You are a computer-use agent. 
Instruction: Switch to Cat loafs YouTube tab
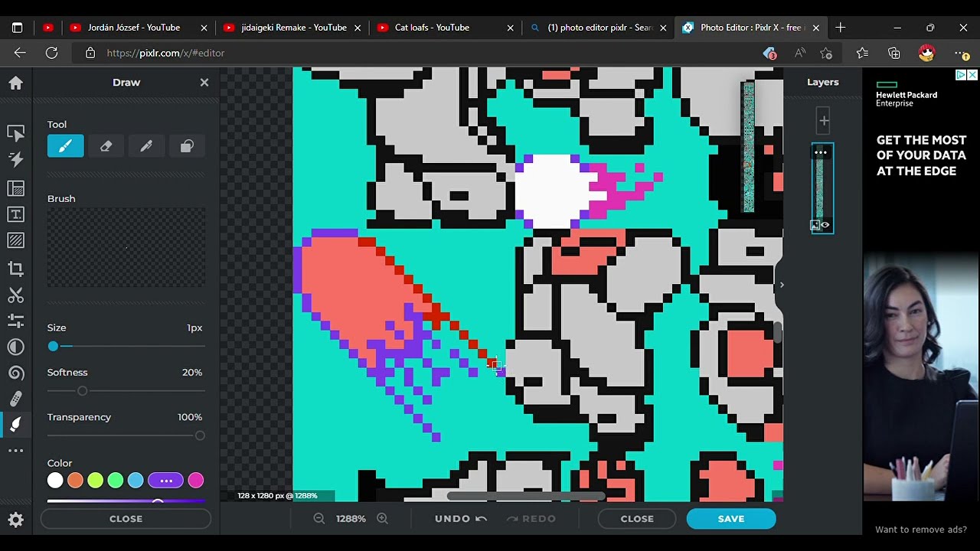pyautogui.click(x=446, y=28)
